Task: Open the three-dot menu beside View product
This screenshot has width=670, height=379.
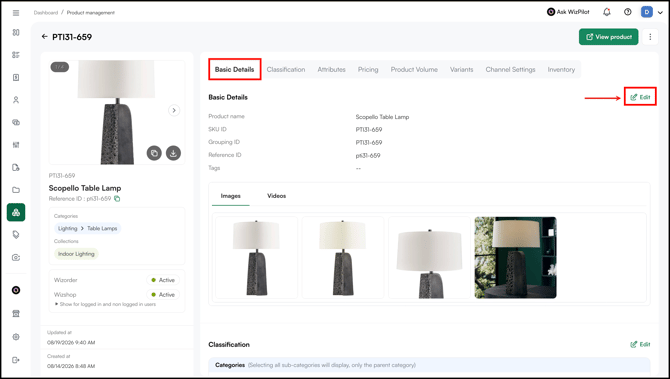Action: [650, 37]
